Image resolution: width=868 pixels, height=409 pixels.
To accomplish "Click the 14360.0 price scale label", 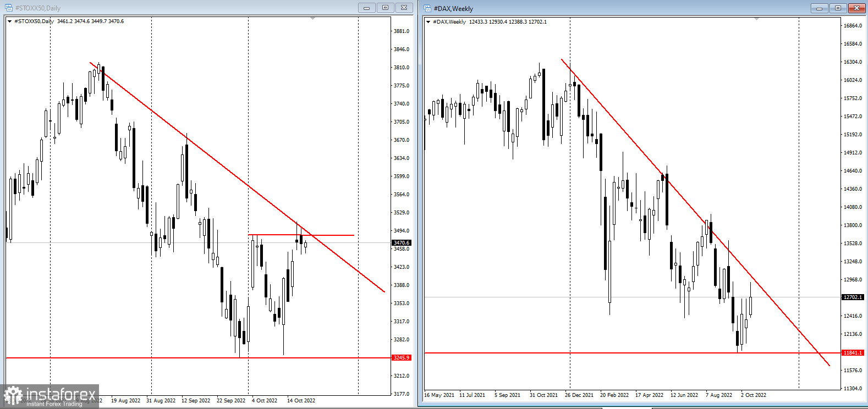I will pos(853,189).
